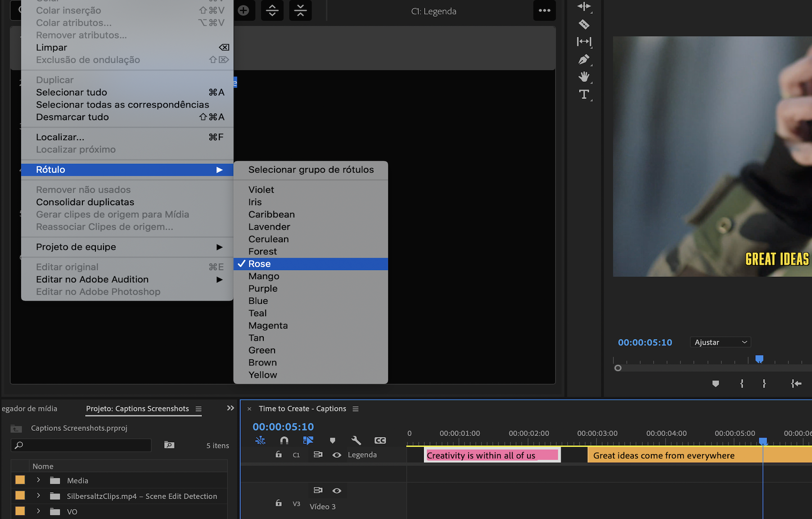
Task: Select the 'Great ideas come from everywhere' caption clip
Action: [700, 456]
